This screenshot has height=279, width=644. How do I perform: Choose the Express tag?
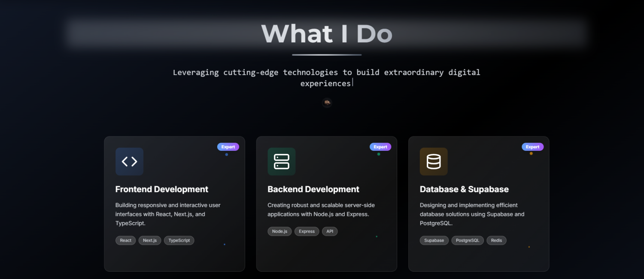pyautogui.click(x=307, y=231)
